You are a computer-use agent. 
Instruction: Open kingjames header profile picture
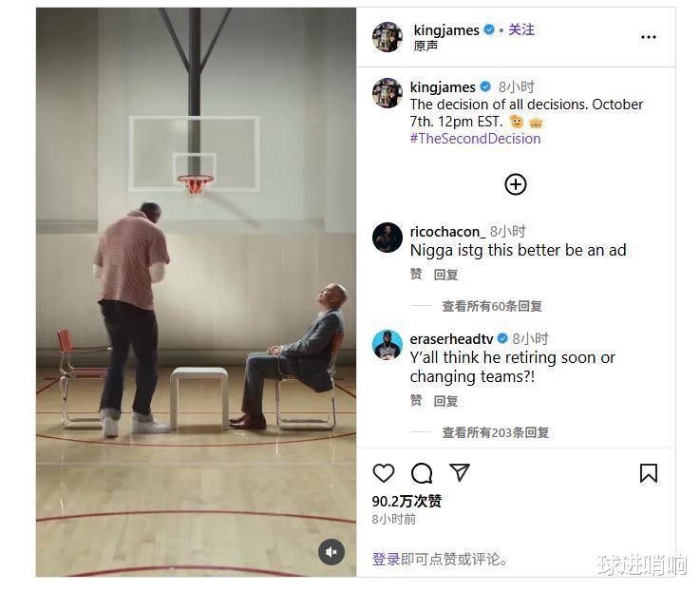(x=388, y=37)
